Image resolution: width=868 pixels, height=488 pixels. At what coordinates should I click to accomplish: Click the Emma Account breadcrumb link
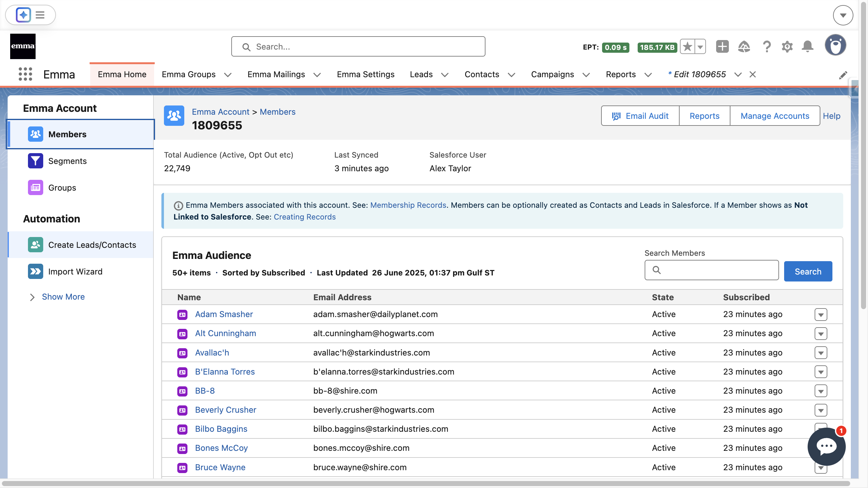tap(221, 112)
